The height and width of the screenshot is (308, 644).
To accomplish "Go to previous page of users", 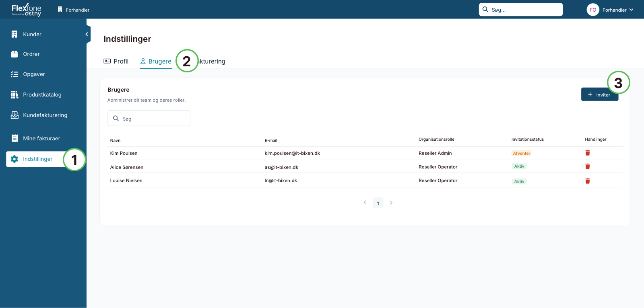I will click(365, 203).
